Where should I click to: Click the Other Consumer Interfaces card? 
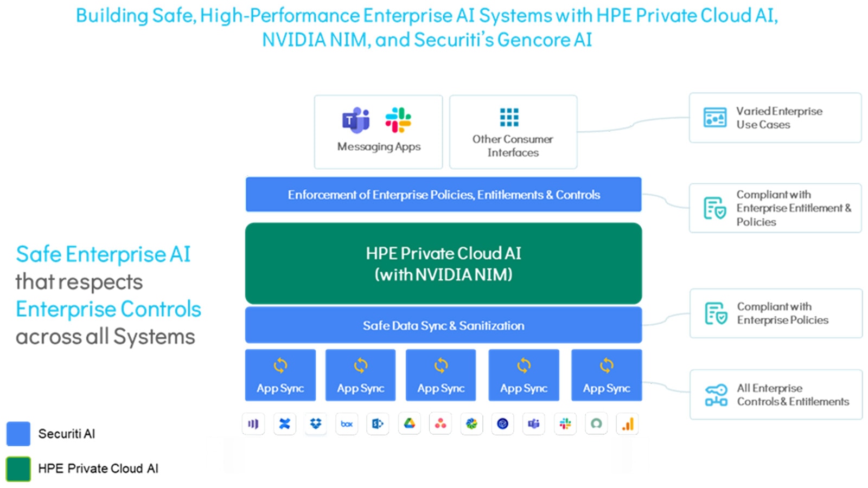click(513, 132)
